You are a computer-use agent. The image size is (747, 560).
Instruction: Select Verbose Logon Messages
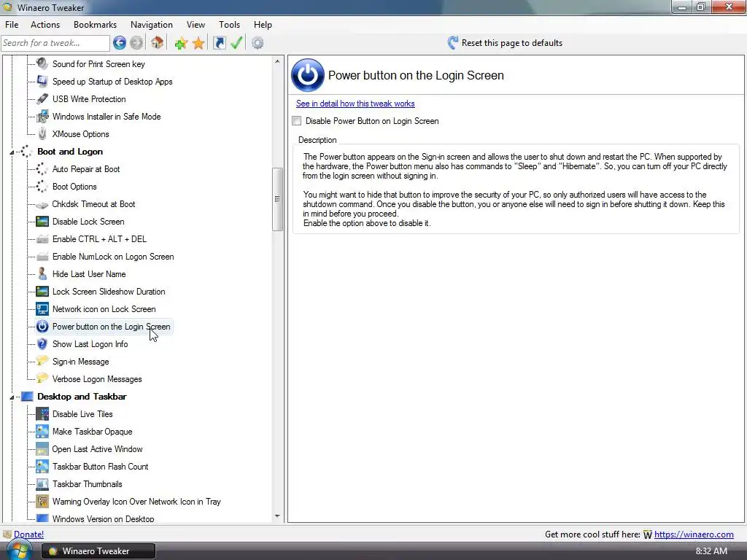click(97, 379)
